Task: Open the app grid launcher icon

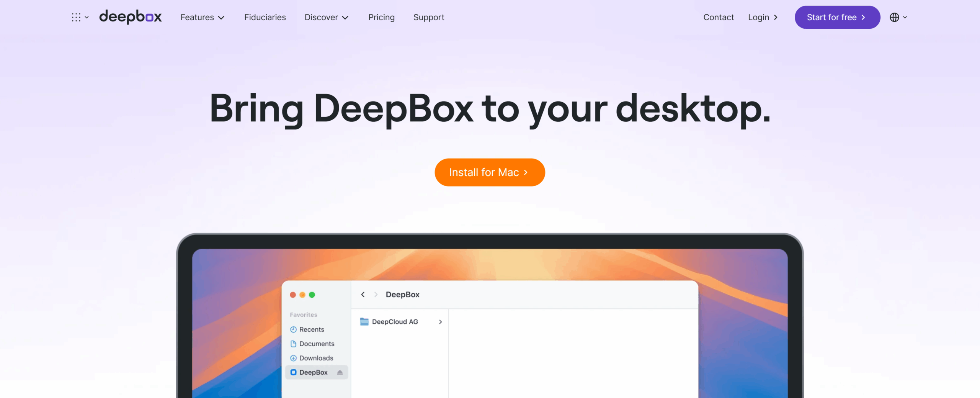Action: 80,17
